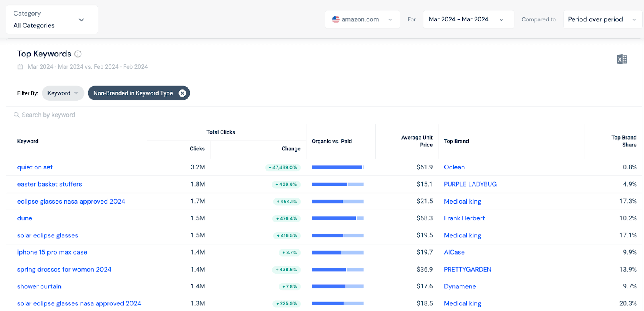Remove Non-Branded filter with X icon

pos(182,93)
